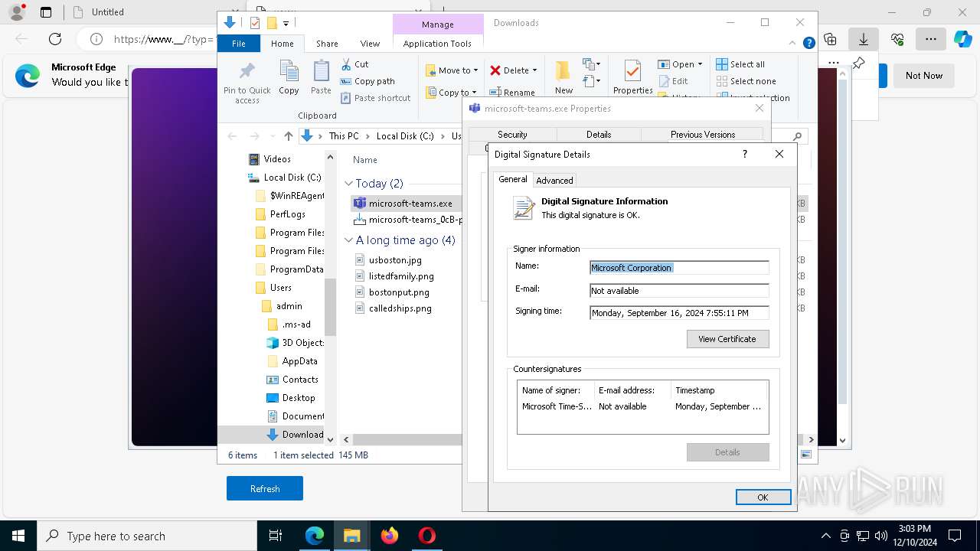Open Security tab in Properties dialog
Viewport: 980px width, 551px height.
click(x=512, y=135)
